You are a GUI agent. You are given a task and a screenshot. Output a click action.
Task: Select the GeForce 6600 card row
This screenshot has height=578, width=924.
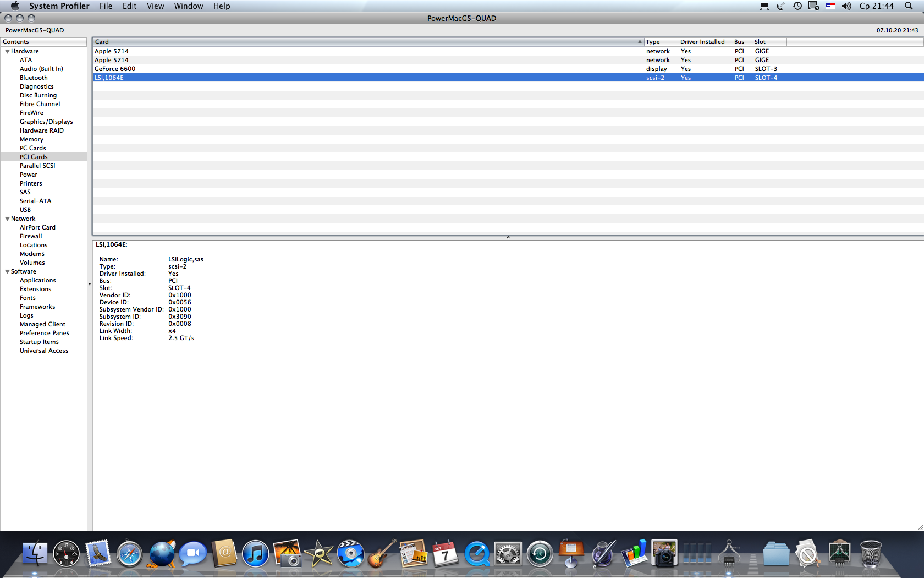point(508,69)
